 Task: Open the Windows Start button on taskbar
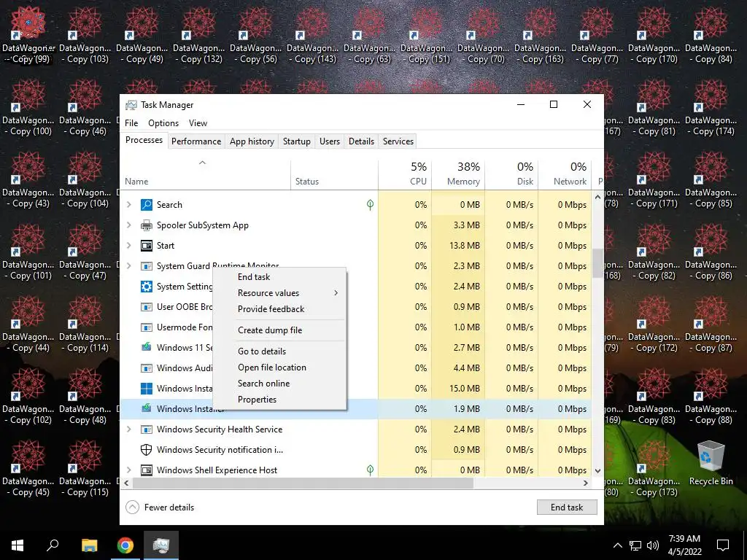pyautogui.click(x=18, y=545)
